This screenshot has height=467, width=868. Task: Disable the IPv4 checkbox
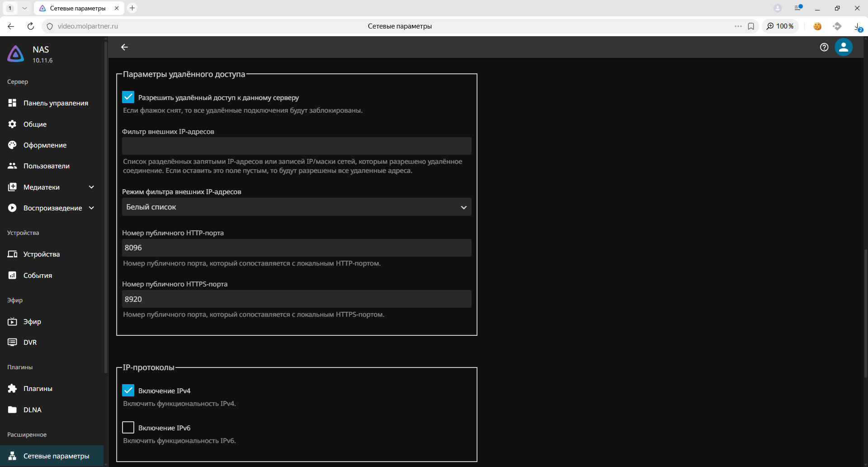click(128, 391)
